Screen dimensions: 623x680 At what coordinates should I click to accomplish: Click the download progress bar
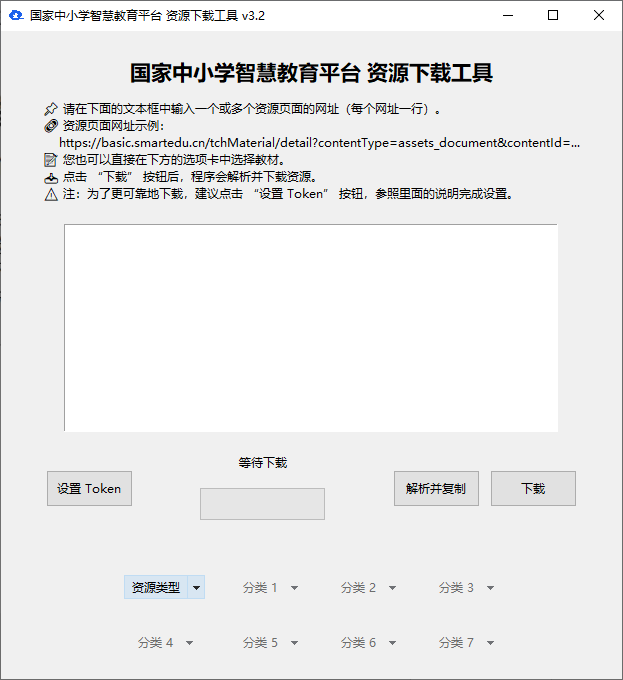click(x=262, y=504)
